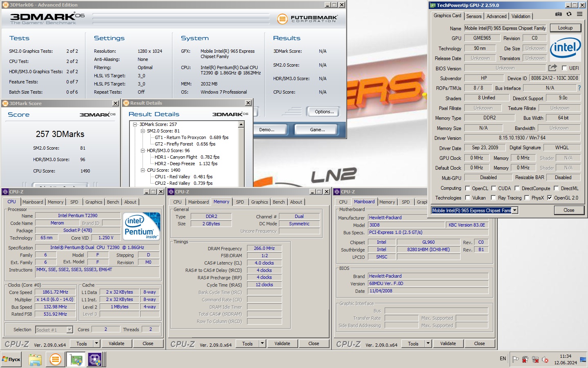Toggle the Vulkan checkbox

(468, 198)
